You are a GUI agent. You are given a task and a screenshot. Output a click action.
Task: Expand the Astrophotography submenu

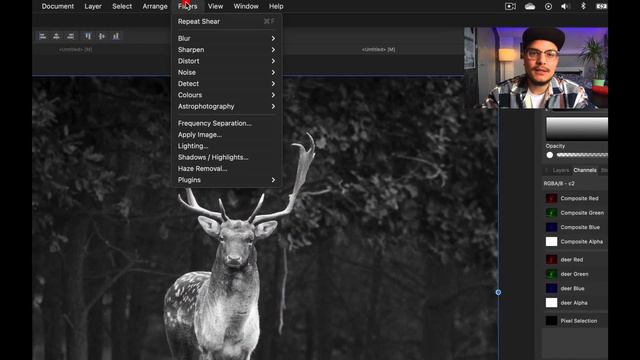click(227, 107)
